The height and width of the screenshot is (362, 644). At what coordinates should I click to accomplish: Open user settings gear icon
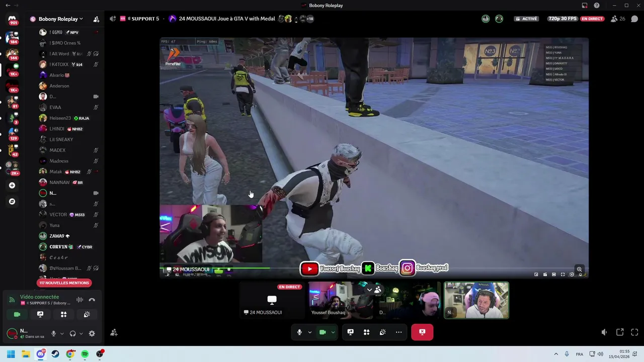pos(92,333)
